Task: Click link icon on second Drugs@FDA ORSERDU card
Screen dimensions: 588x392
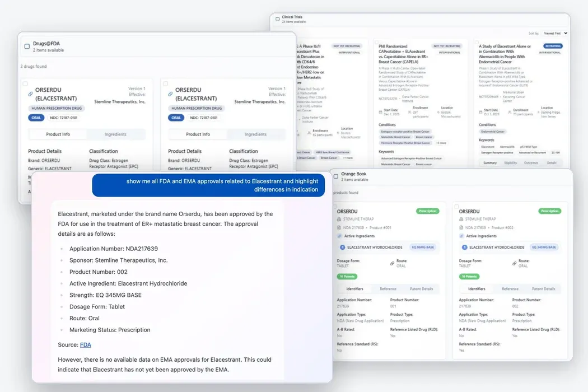Action: tap(170, 94)
